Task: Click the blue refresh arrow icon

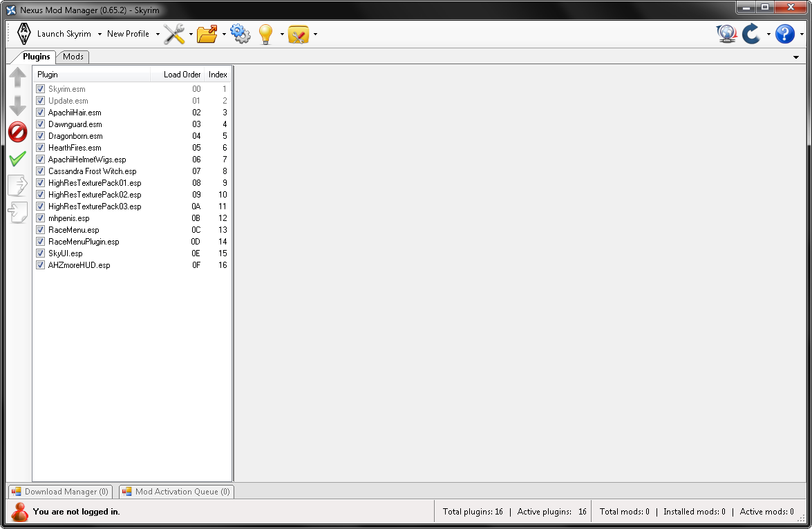Action: pyautogui.click(x=751, y=34)
